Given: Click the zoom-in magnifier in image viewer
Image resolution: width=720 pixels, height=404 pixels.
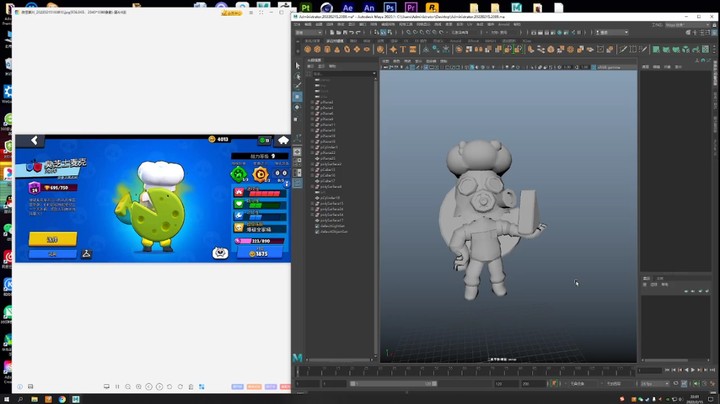Looking at the screenshot, I should pos(139,387).
